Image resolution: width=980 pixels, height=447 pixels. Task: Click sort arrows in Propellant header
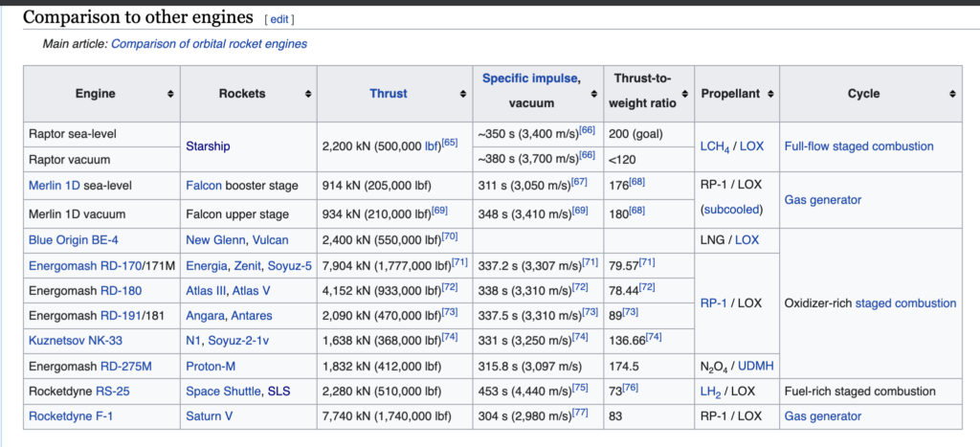(771, 94)
